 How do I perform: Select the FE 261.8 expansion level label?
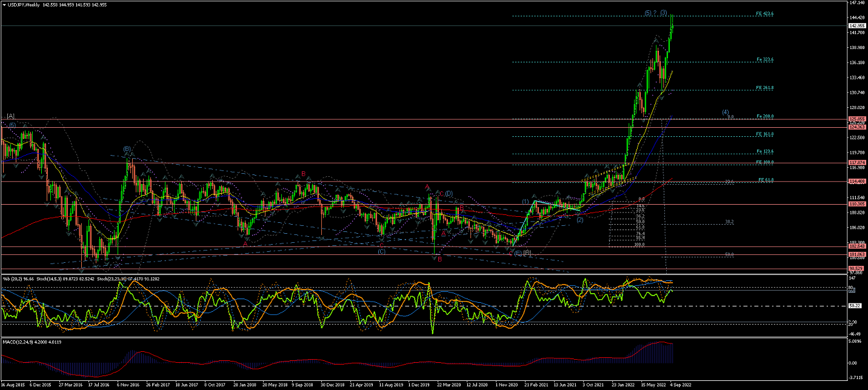click(764, 88)
